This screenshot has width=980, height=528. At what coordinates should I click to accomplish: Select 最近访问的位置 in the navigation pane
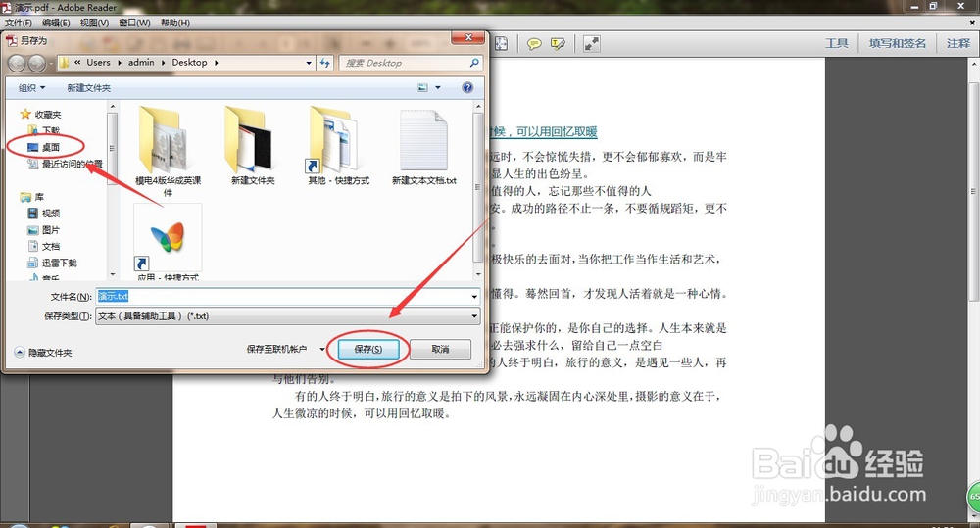[x=65, y=164]
